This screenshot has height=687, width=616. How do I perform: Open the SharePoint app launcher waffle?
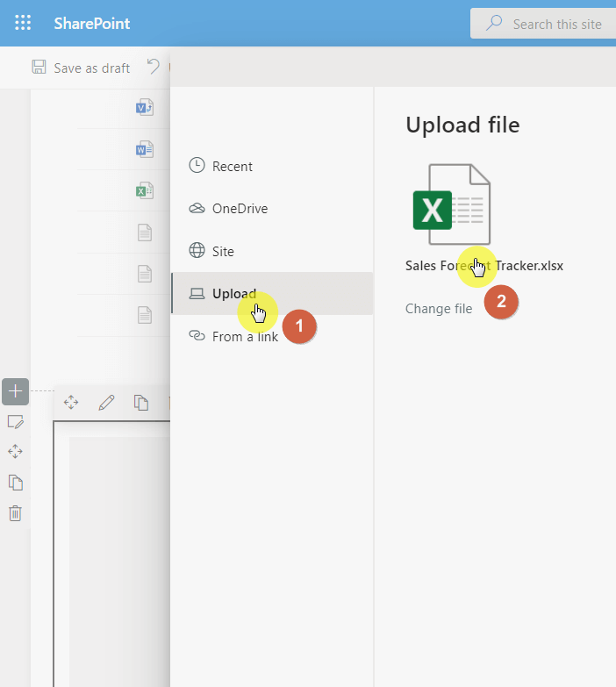[23, 23]
